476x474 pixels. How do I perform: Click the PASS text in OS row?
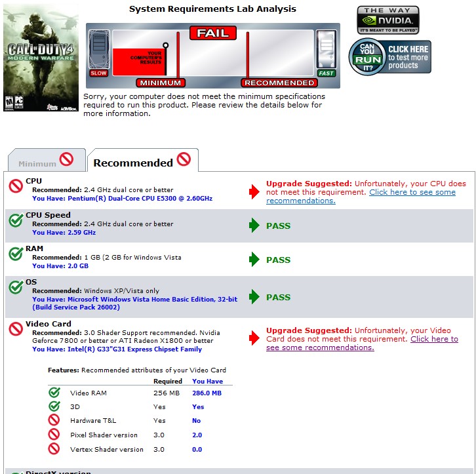(x=279, y=297)
